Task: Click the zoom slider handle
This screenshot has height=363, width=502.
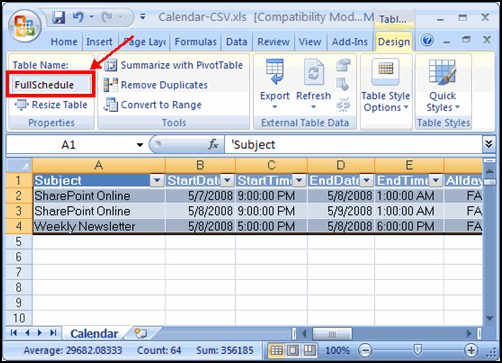Action: (x=417, y=350)
